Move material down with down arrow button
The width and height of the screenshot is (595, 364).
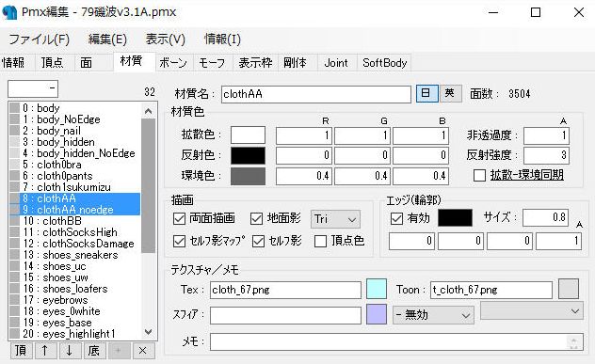click(x=70, y=350)
